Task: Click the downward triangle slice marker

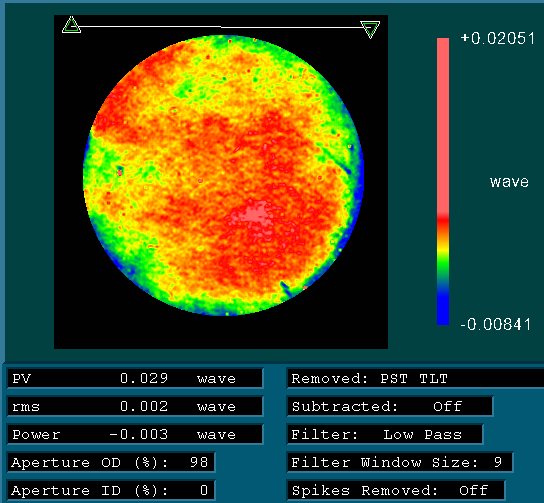Action: (x=370, y=29)
